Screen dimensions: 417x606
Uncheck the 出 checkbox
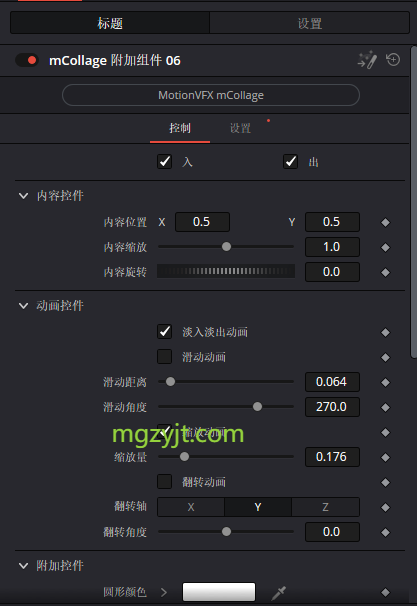click(291, 162)
